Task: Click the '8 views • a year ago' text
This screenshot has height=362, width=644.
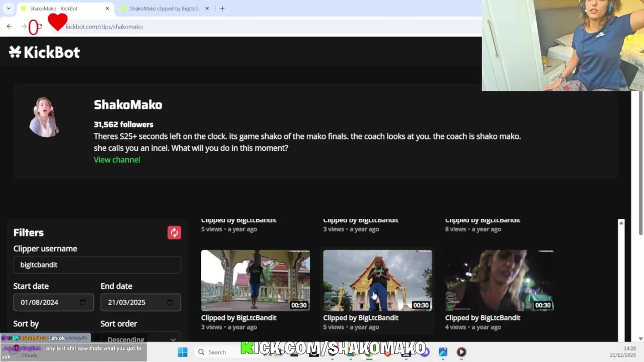Action: (473, 229)
